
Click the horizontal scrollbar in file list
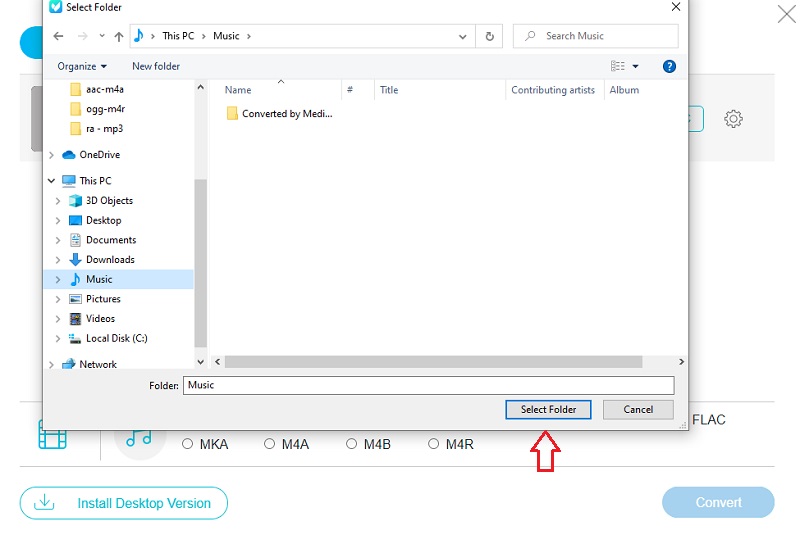[x=432, y=362]
